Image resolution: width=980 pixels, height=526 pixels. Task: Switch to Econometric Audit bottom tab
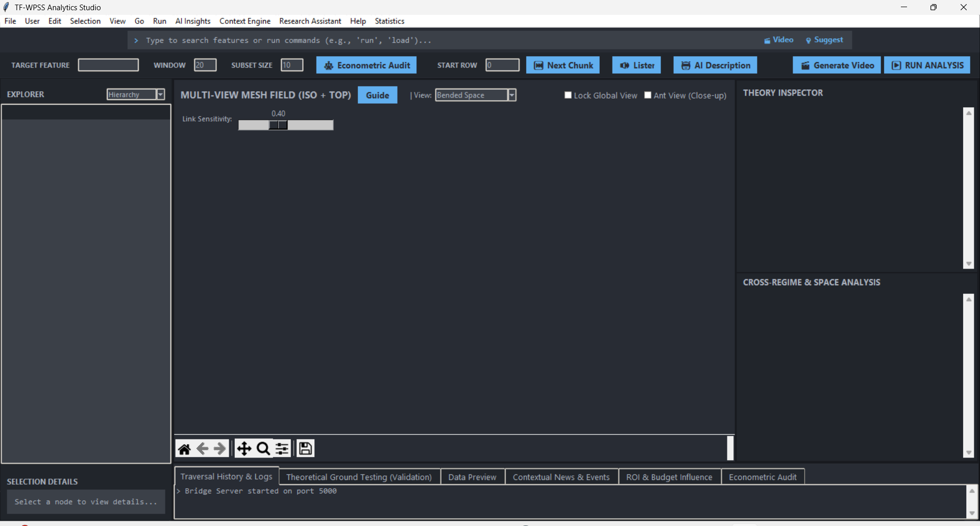[763, 477]
